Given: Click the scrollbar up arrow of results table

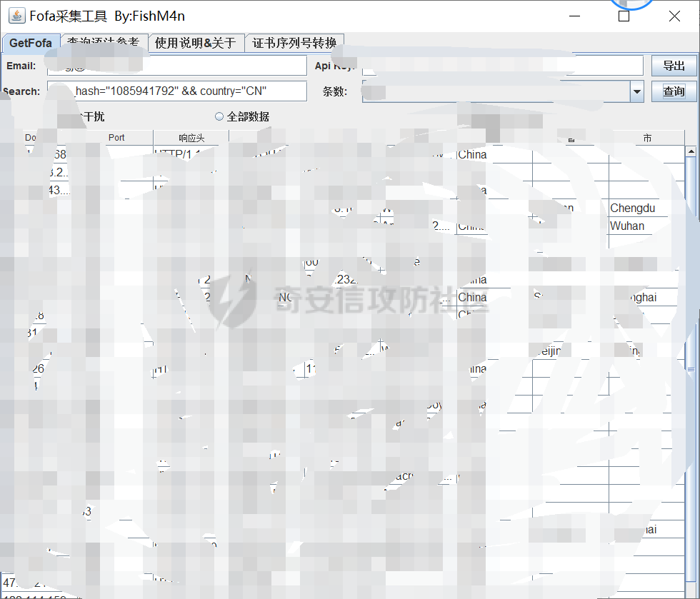Looking at the screenshot, I should pos(691,152).
